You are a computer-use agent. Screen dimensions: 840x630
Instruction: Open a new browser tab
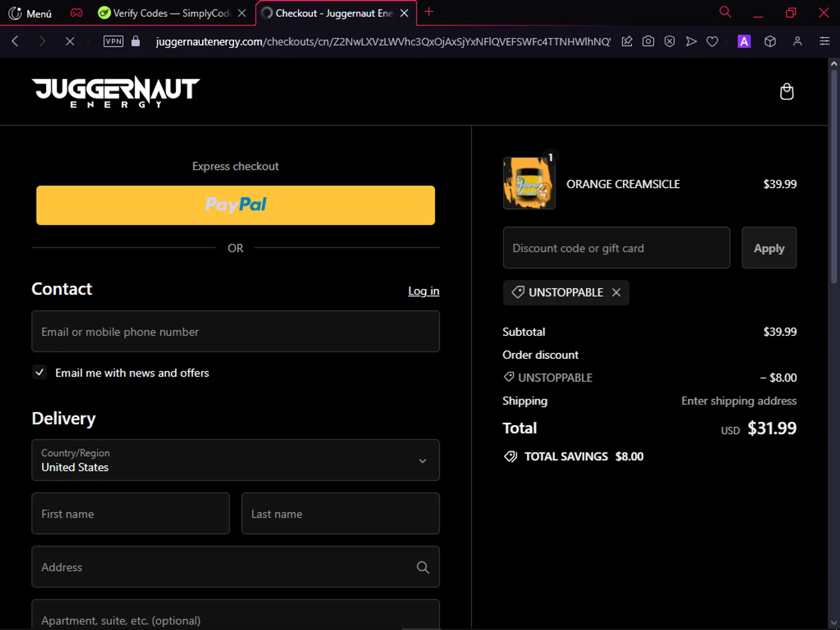click(429, 12)
